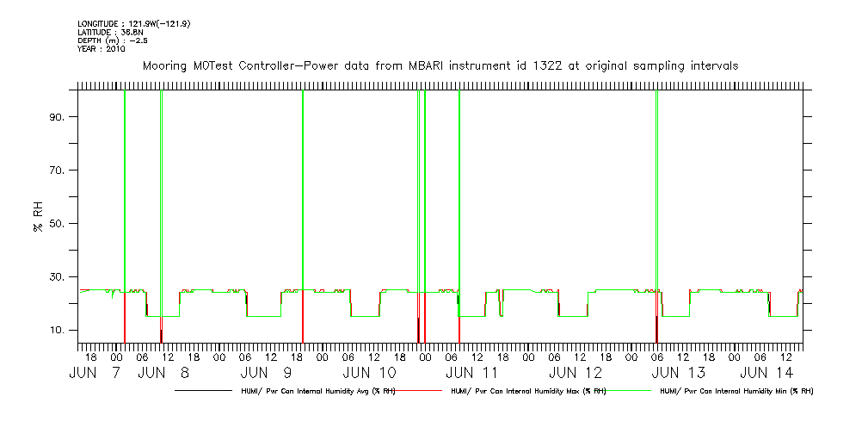868x434 pixels.
Task: Click the JUN 10 date label
Action: 369,373
